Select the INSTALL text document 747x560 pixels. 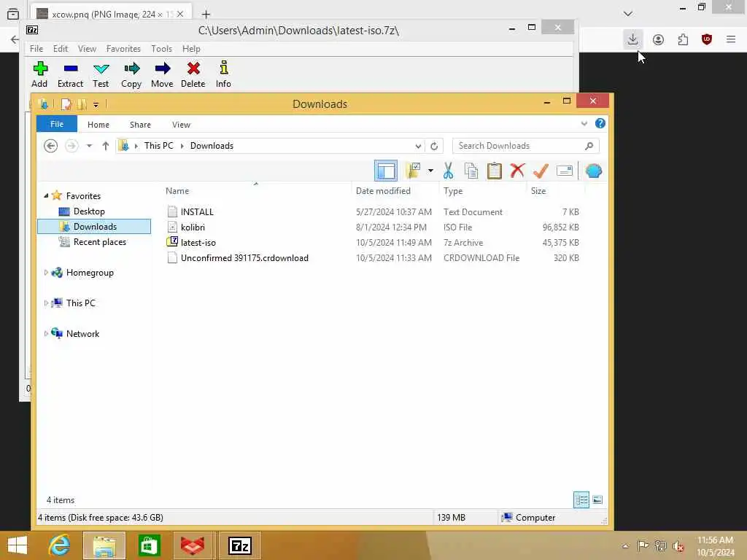pyautogui.click(x=197, y=212)
